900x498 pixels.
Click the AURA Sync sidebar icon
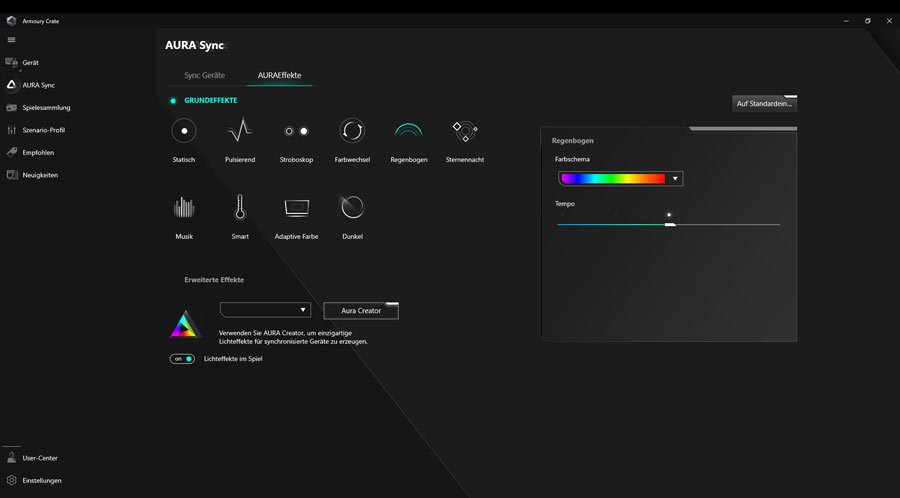point(11,85)
